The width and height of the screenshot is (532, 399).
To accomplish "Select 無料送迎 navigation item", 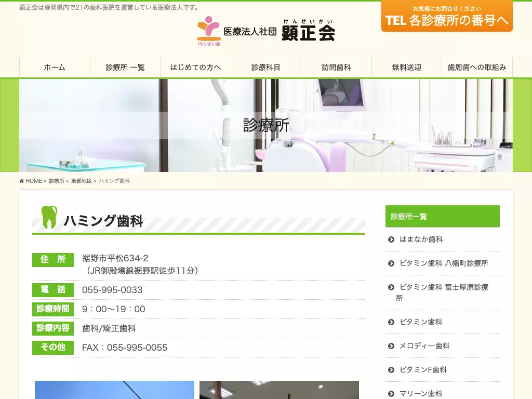I will click(x=407, y=67).
